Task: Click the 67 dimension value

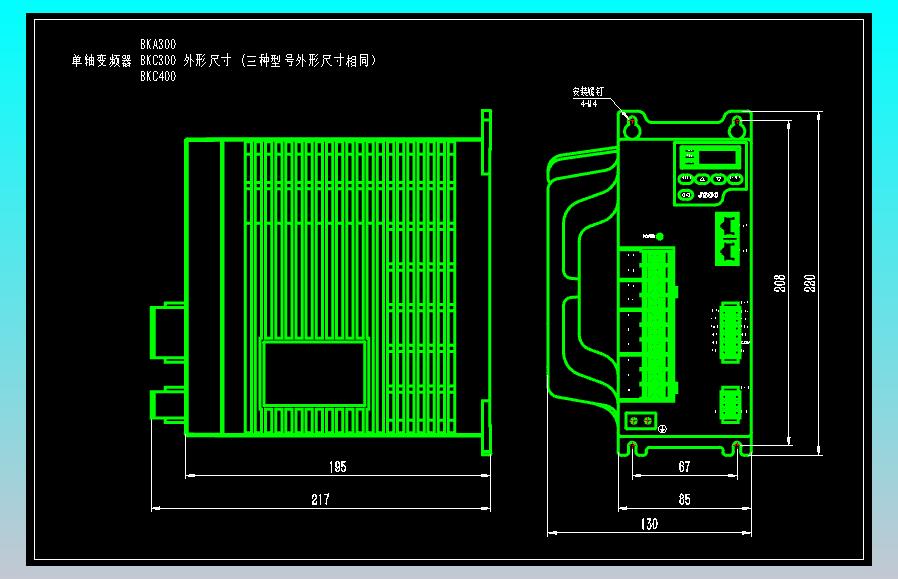Action: (684, 467)
